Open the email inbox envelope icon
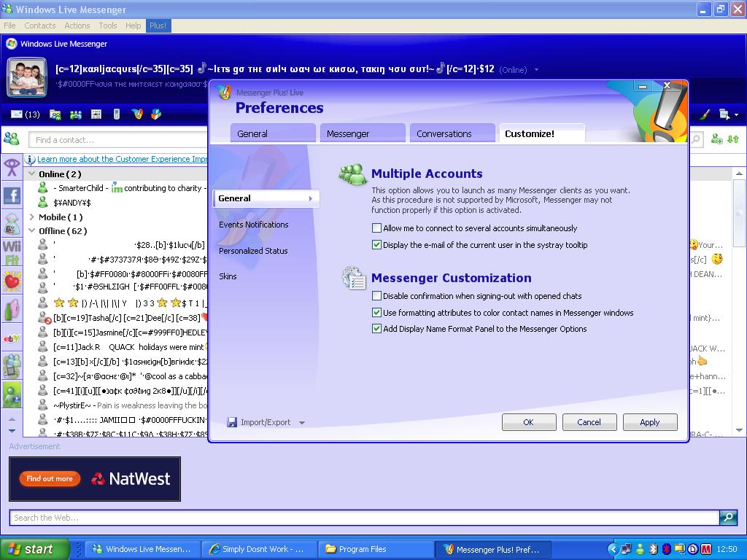747x560 pixels. tap(17, 114)
